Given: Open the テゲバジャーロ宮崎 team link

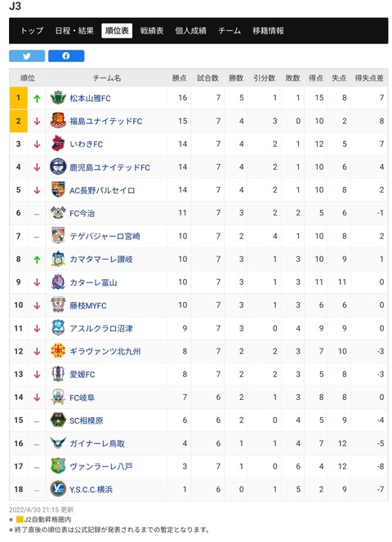Looking at the screenshot, I should (x=105, y=236).
